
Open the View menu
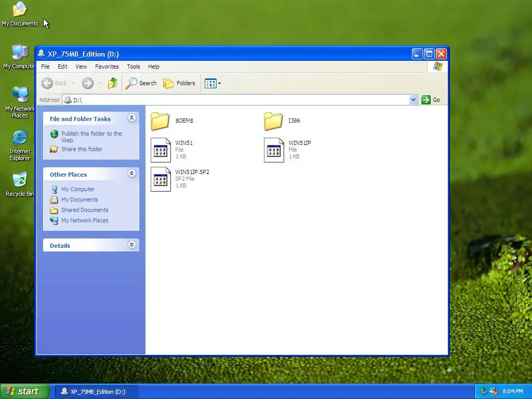(81, 66)
